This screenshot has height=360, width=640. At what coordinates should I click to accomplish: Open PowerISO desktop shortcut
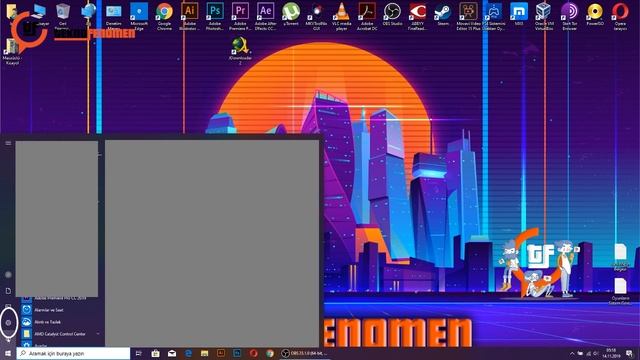(595, 15)
